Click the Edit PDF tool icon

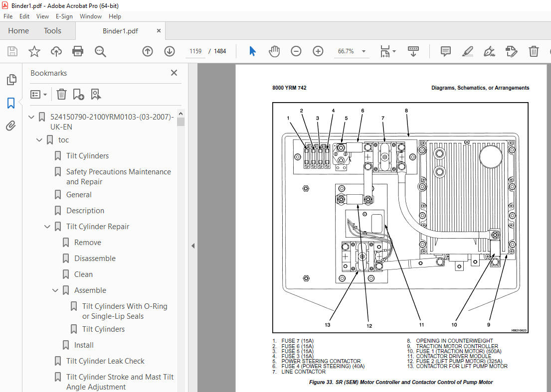click(x=511, y=51)
